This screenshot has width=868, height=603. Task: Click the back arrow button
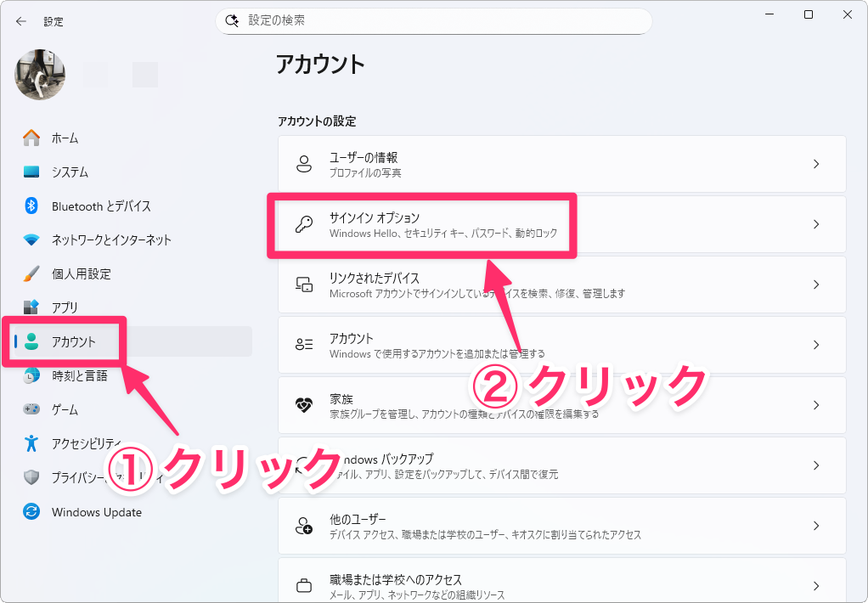pos(21,21)
